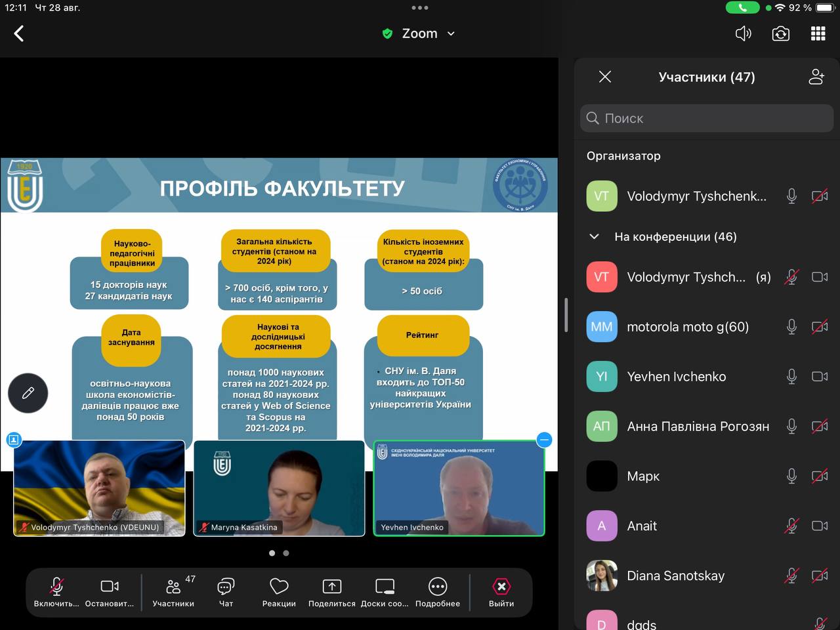This screenshot has height=630, width=840.
Task: Go to the second page dot indicator
Action: (x=286, y=553)
